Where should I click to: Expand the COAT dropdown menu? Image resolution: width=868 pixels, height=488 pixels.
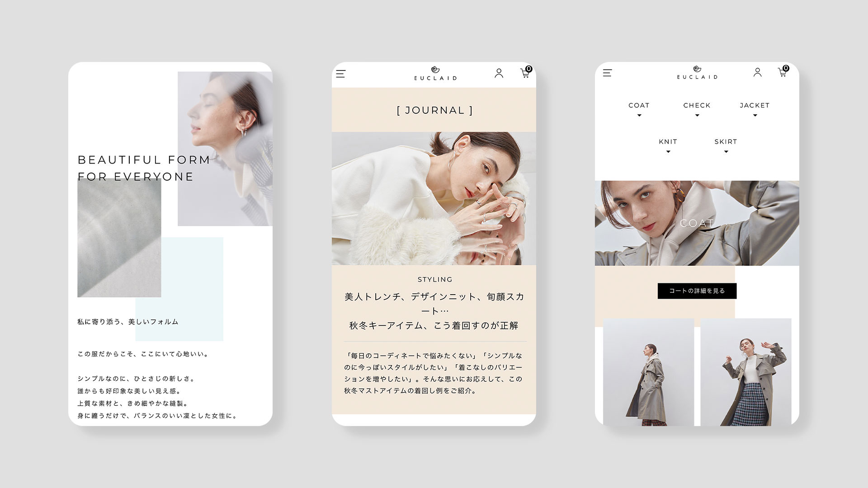[639, 109]
